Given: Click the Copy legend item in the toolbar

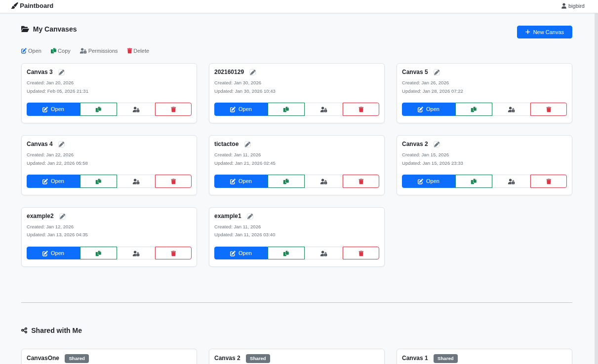Looking at the screenshot, I should point(60,51).
